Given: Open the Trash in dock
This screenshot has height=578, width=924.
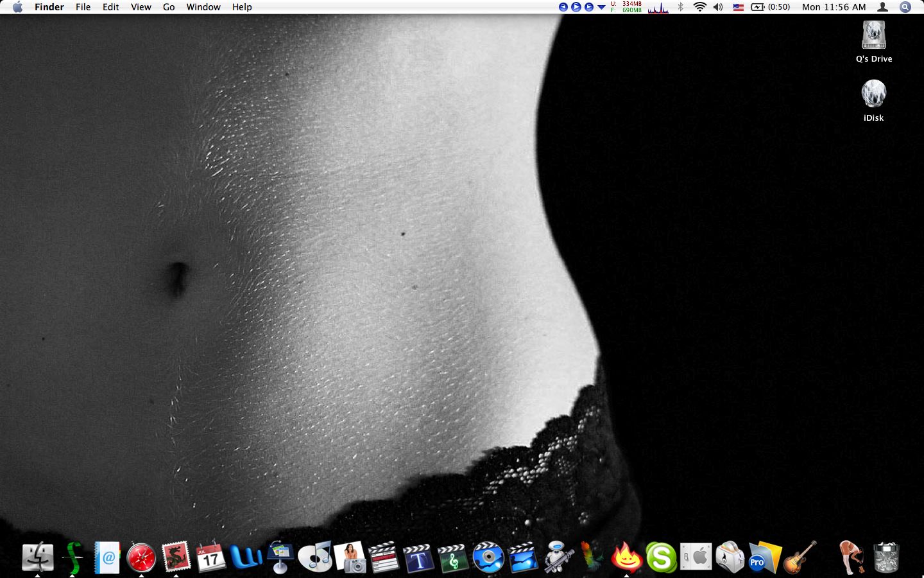Looking at the screenshot, I should [886, 557].
